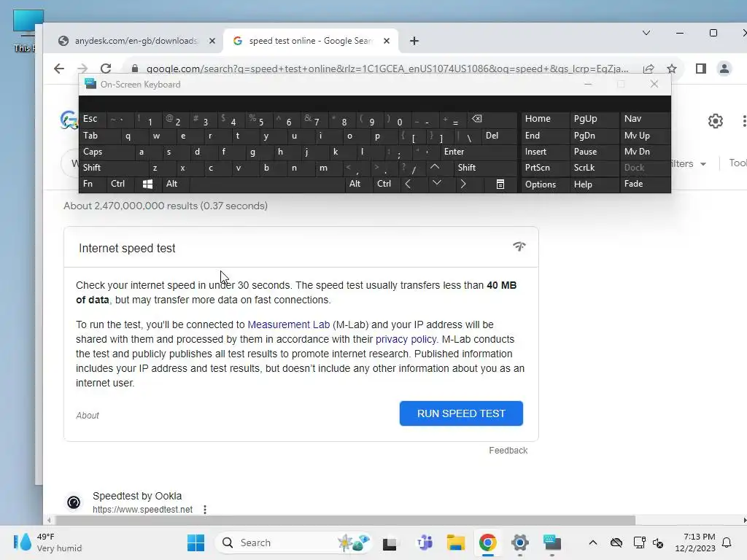747x560 pixels.
Task: Expand the search filters dropdown arrow
Action: (x=703, y=164)
